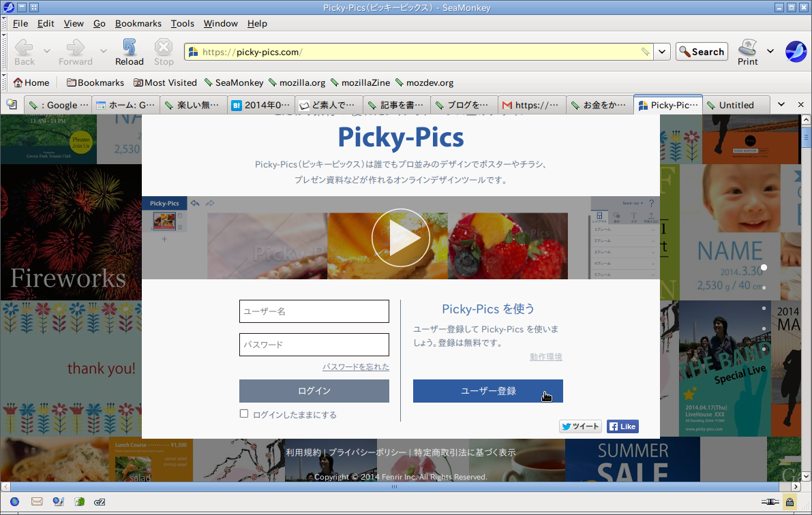812x515 pixels.
Task: Expand the URL history dropdown
Action: point(662,52)
